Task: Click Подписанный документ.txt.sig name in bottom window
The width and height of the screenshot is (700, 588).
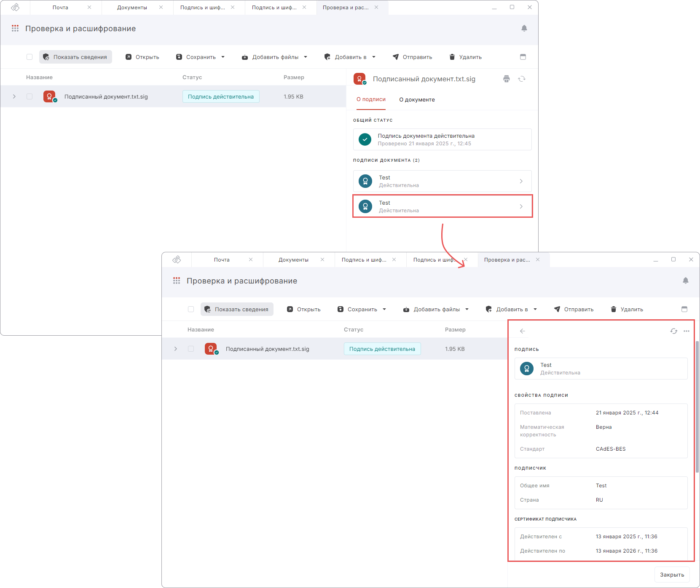Action: click(x=267, y=349)
